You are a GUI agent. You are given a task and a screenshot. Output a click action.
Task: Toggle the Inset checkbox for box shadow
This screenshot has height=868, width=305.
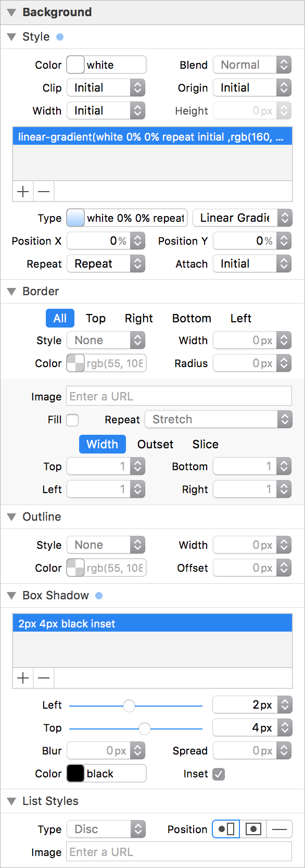(x=219, y=774)
